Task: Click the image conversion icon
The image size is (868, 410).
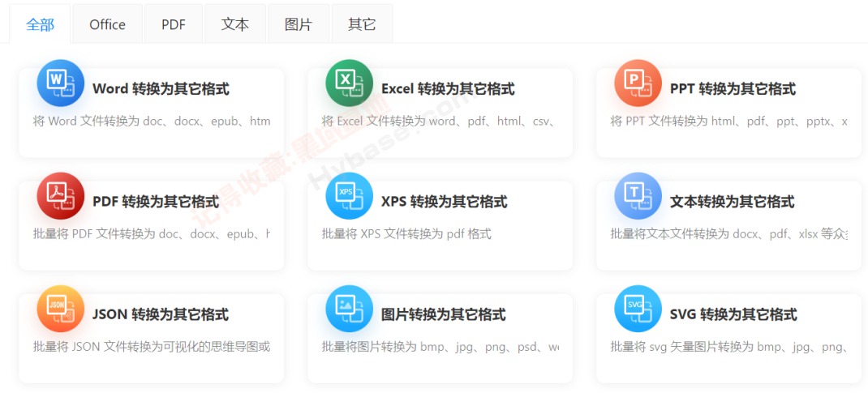Action: pyautogui.click(x=350, y=309)
